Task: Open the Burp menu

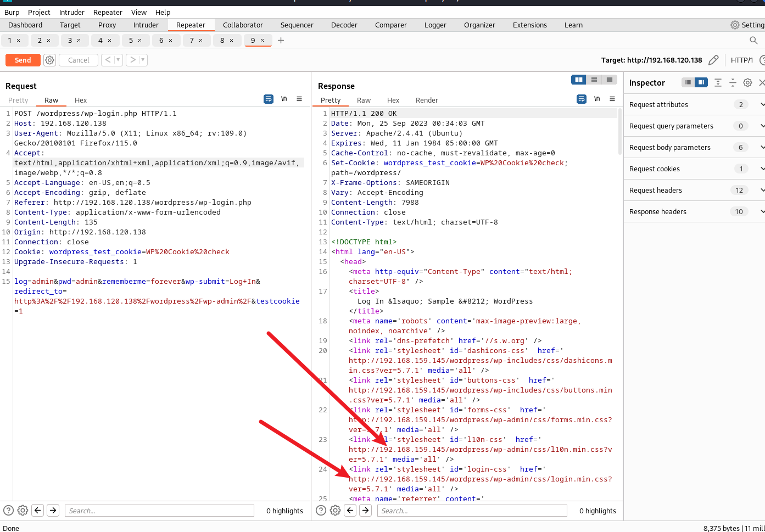Action: click(x=12, y=12)
